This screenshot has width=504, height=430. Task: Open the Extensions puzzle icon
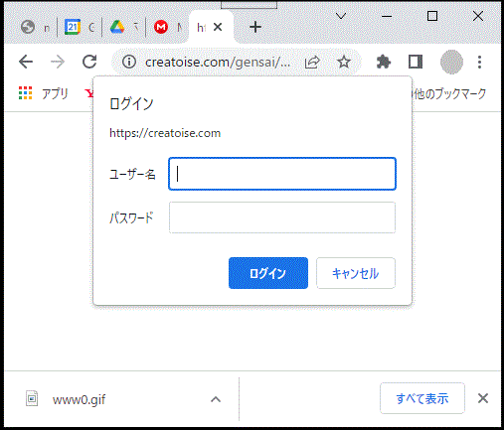coord(384,62)
